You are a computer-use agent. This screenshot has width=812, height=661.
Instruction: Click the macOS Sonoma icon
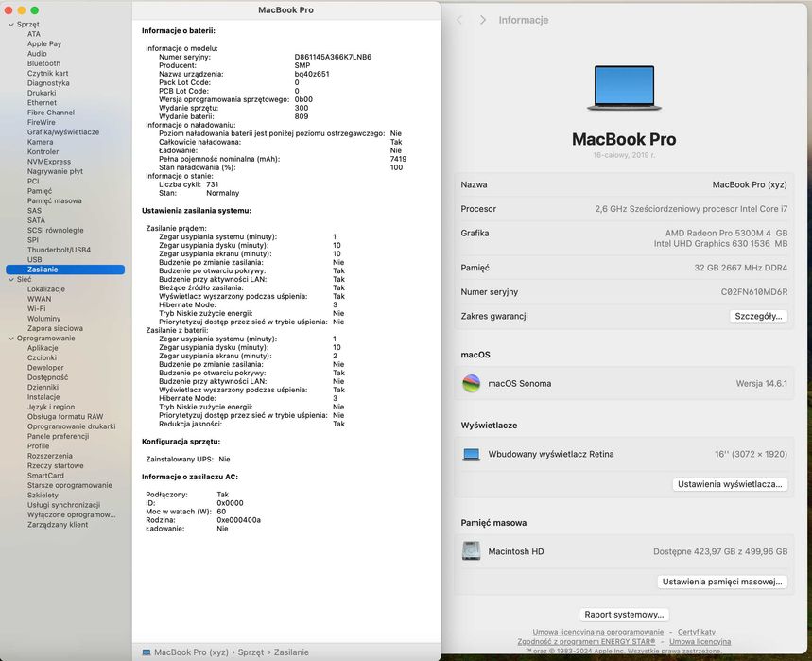click(472, 383)
